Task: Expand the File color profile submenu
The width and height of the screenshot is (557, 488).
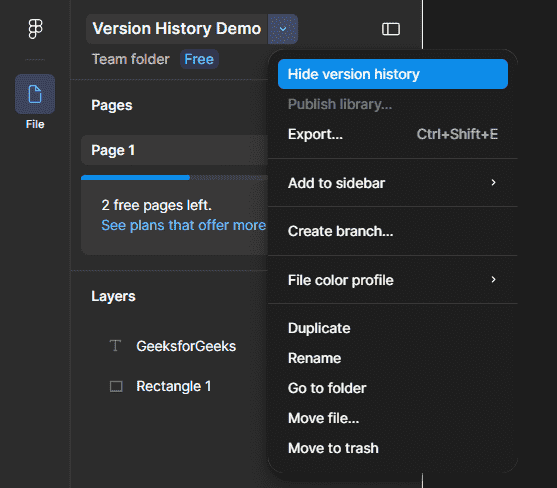Action: tap(393, 280)
